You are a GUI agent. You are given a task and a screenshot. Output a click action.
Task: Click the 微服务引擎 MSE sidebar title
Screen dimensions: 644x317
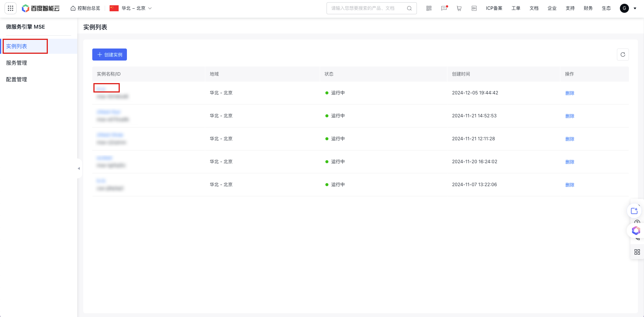[x=26, y=27]
